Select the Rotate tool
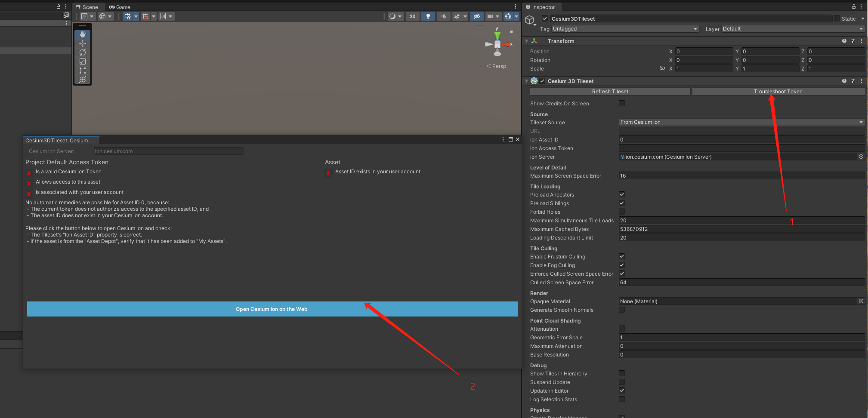The image size is (868, 418). (x=83, y=52)
